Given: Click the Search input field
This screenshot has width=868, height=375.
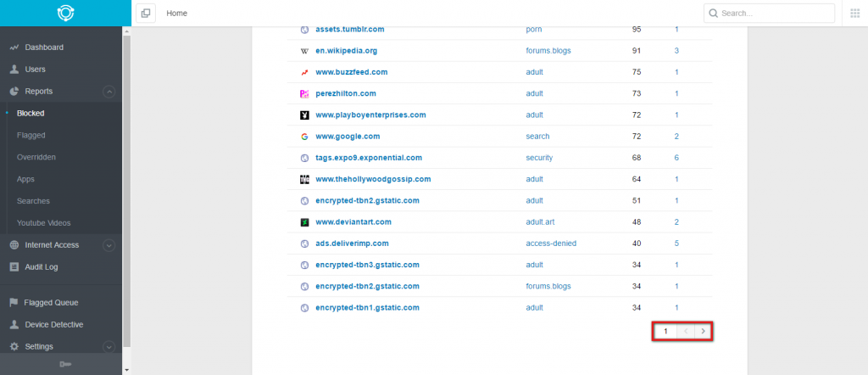Looking at the screenshot, I should click(x=769, y=14).
